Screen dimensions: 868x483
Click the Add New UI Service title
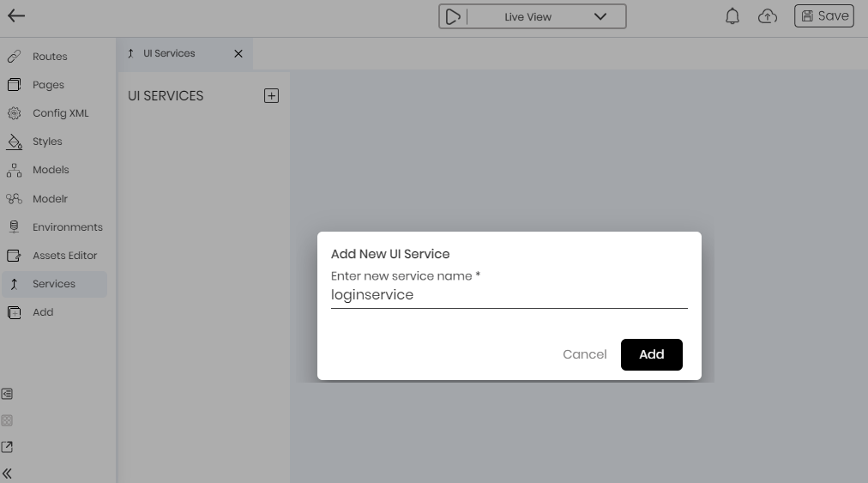[390, 254]
